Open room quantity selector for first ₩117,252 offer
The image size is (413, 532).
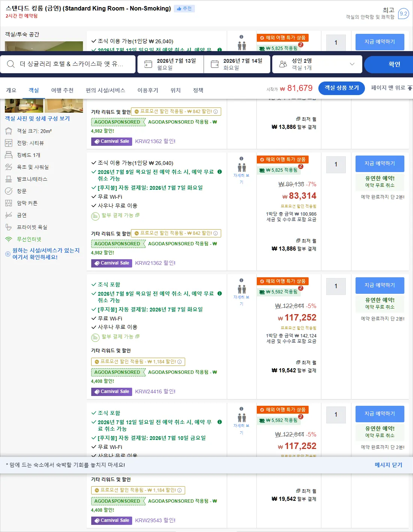pos(336,286)
